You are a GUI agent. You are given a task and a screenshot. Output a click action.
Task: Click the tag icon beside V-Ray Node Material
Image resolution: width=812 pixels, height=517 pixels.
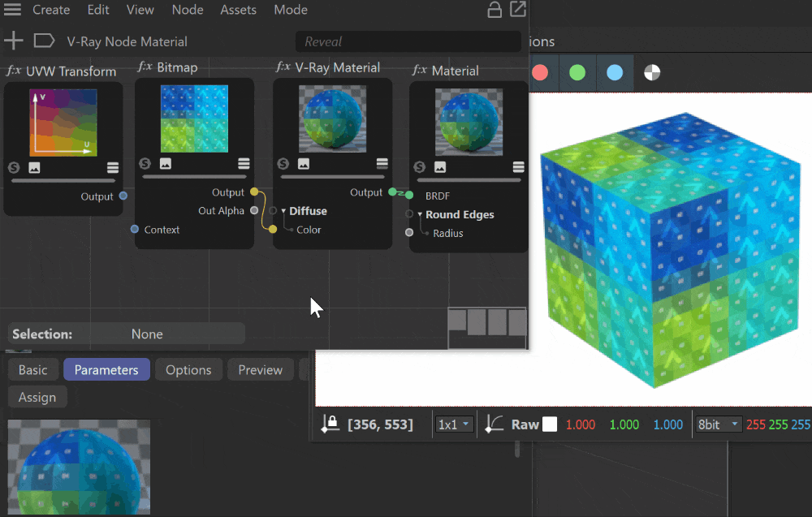44,41
